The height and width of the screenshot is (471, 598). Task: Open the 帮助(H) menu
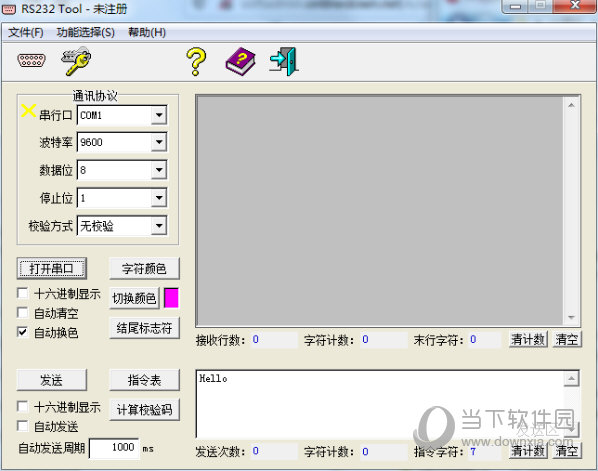[x=147, y=32]
